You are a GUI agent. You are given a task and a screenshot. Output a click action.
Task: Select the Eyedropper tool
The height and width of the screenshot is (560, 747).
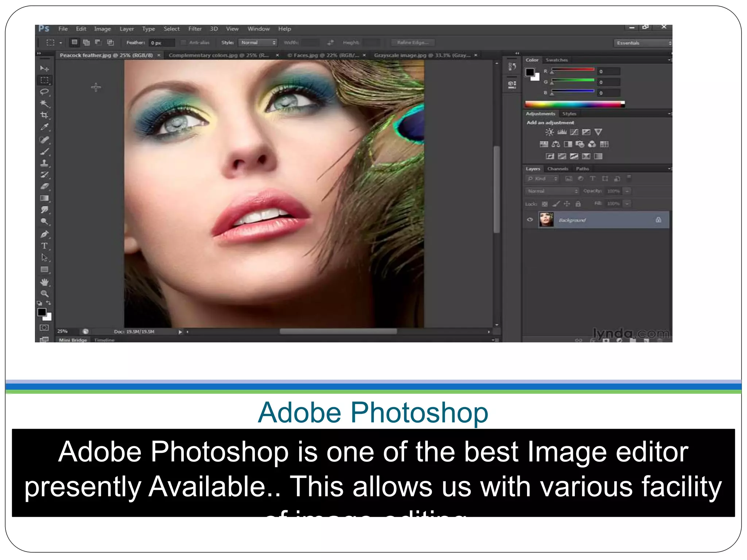(x=44, y=127)
